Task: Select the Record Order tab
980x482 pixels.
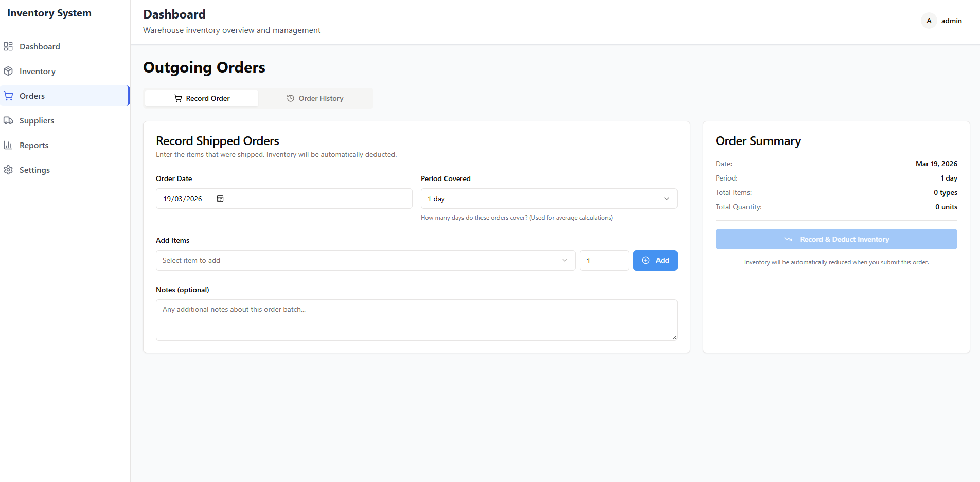Action: pyautogui.click(x=202, y=98)
